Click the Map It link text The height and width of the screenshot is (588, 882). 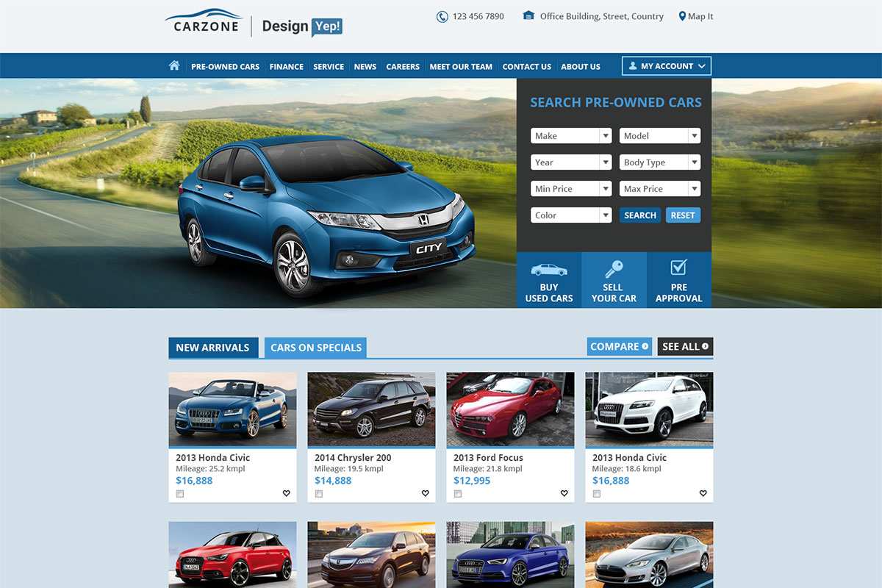coord(700,16)
